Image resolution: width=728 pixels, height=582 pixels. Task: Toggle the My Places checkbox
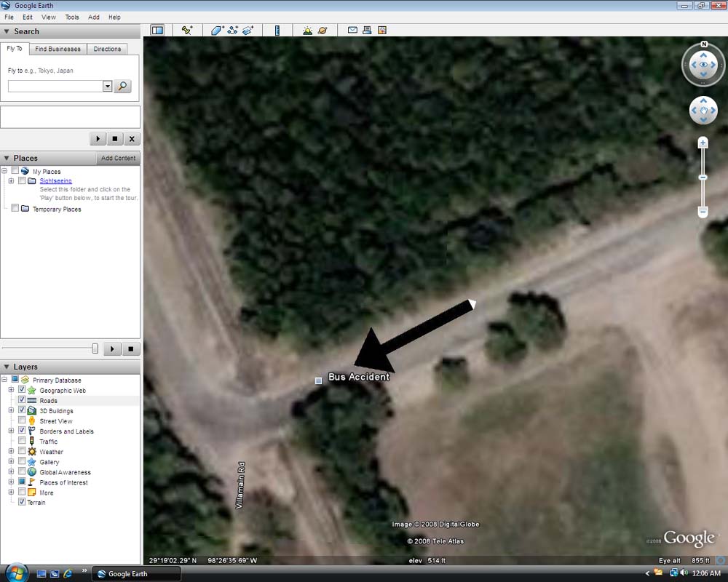tap(15, 171)
